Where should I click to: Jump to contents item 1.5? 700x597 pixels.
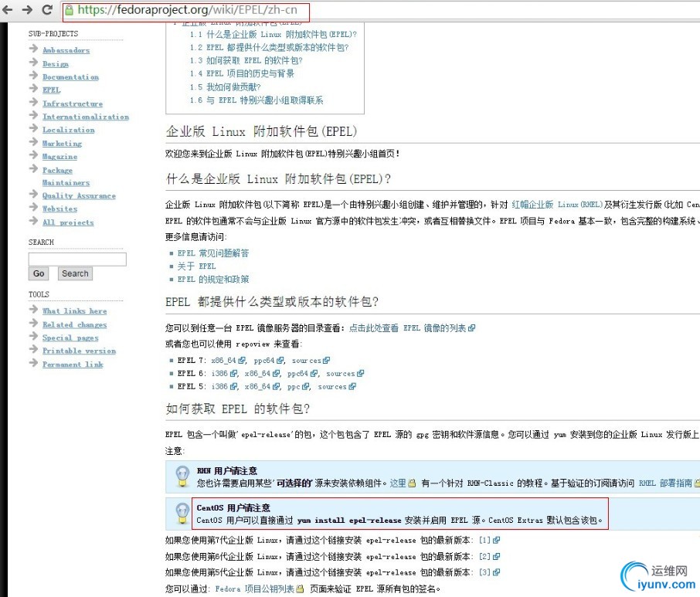tap(225, 87)
